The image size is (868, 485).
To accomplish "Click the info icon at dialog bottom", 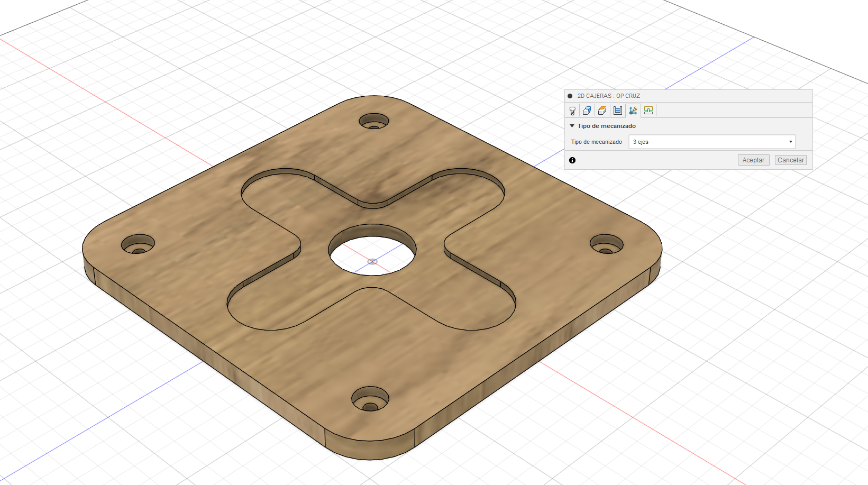I will (x=572, y=160).
